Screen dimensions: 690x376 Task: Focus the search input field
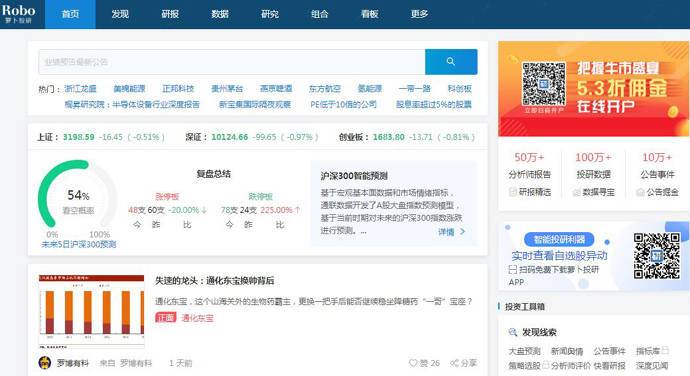(232, 62)
